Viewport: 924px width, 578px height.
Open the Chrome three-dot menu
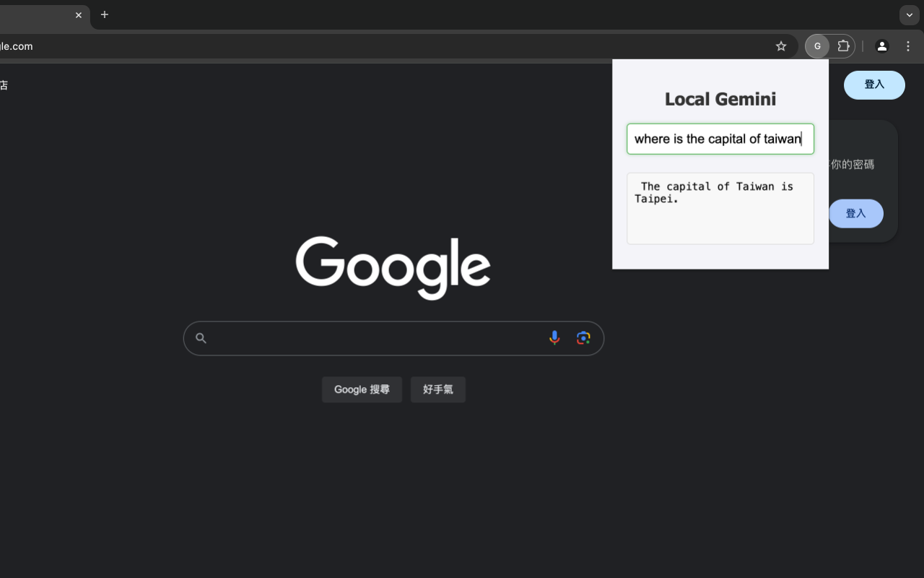pyautogui.click(x=908, y=46)
